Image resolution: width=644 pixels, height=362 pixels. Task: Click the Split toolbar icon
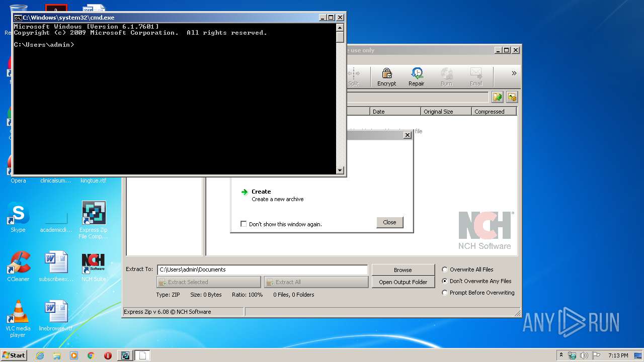point(353,77)
